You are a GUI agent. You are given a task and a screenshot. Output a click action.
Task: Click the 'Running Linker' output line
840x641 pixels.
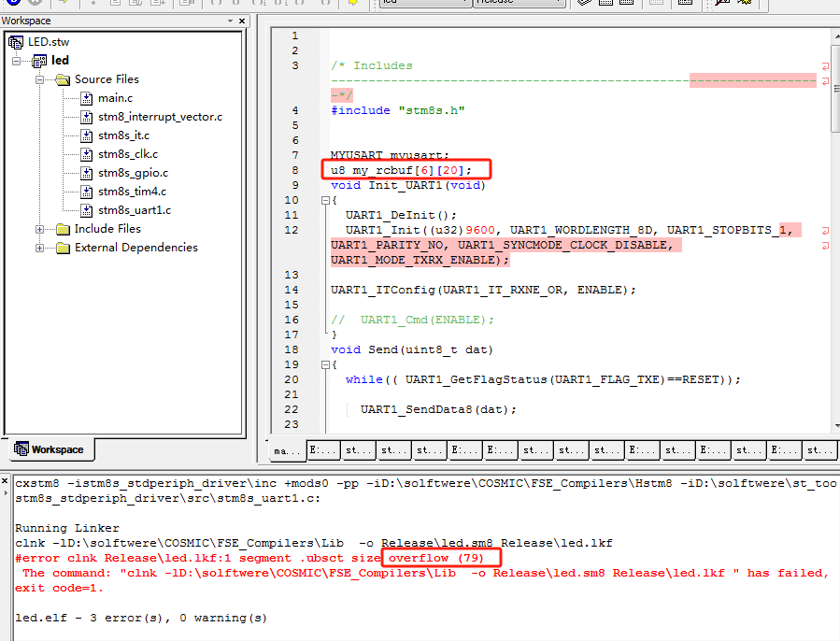click(x=67, y=529)
